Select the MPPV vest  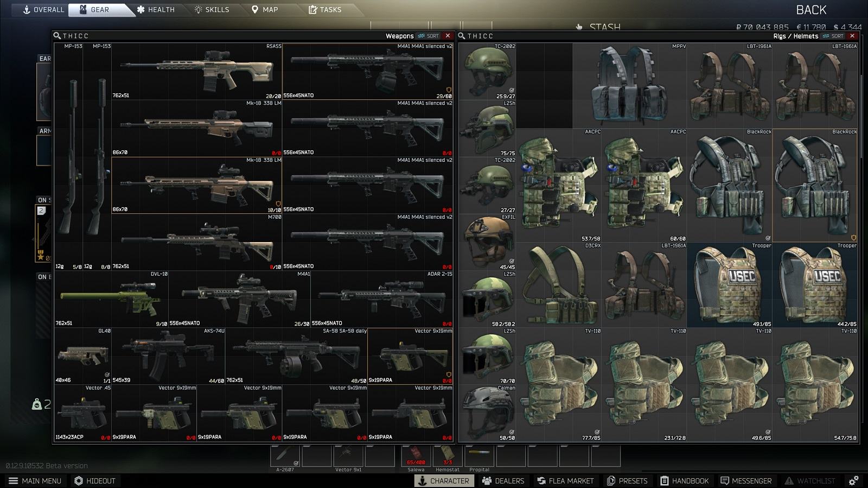(x=630, y=86)
